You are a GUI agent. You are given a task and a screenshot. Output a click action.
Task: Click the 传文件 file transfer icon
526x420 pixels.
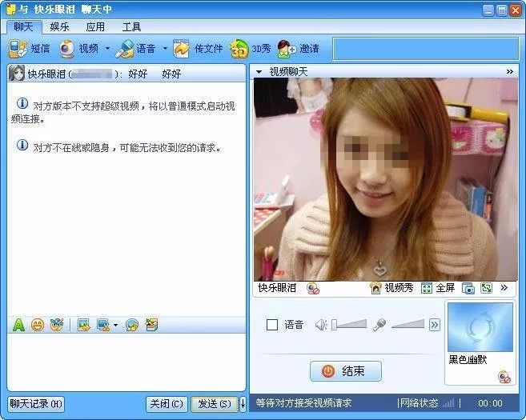tap(198, 49)
